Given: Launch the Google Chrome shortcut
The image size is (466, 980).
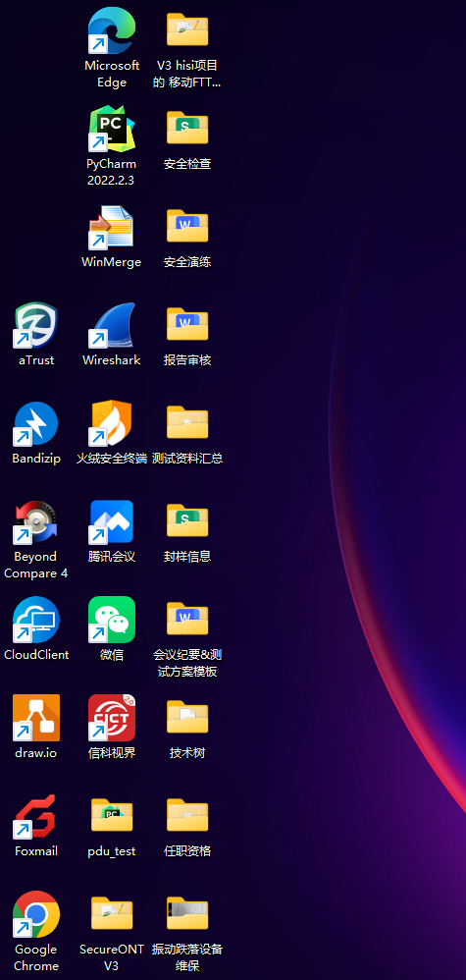Looking at the screenshot, I should (36, 914).
